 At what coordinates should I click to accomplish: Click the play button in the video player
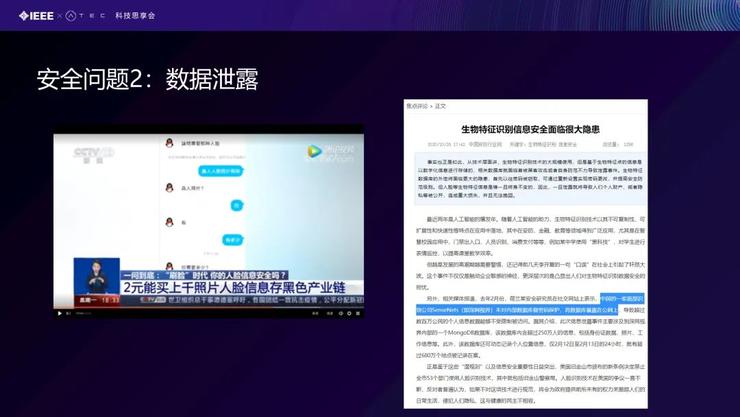click(x=59, y=313)
